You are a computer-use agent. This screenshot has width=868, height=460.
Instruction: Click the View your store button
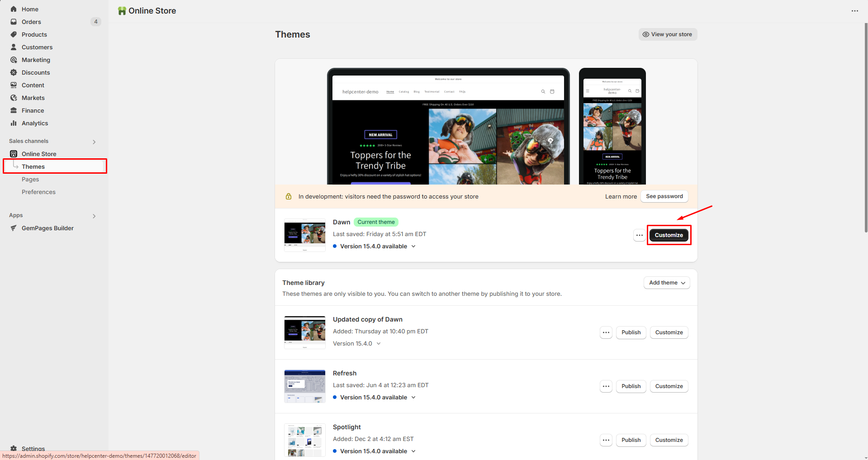pyautogui.click(x=668, y=34)
